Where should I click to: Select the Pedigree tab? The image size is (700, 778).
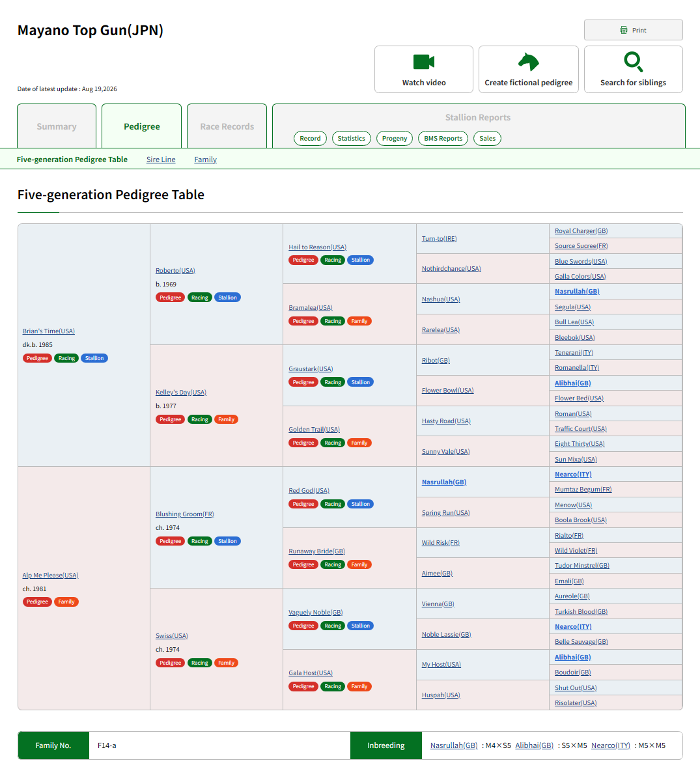click(141, 126)
